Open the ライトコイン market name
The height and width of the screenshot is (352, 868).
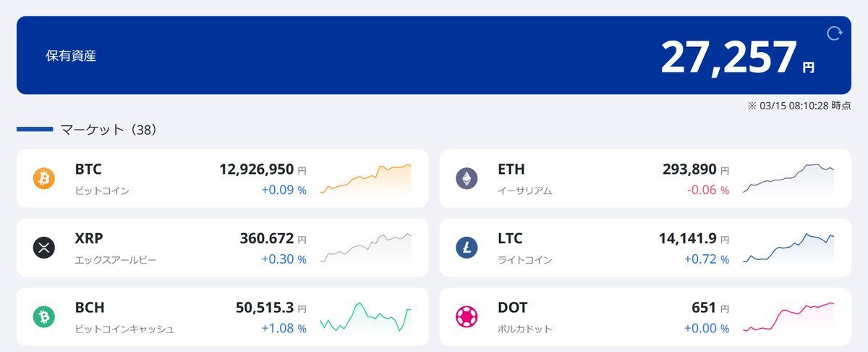tap(525, 260)
